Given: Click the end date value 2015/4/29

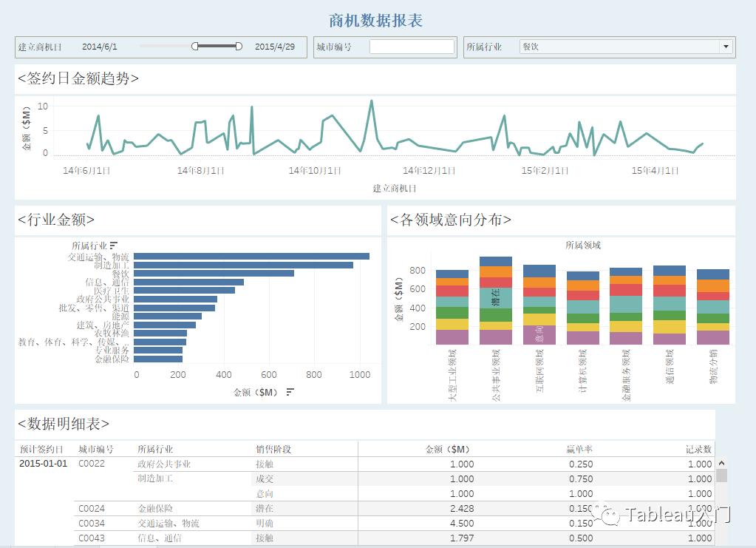Looking at the screenshot, I should [x=275, y=47].
